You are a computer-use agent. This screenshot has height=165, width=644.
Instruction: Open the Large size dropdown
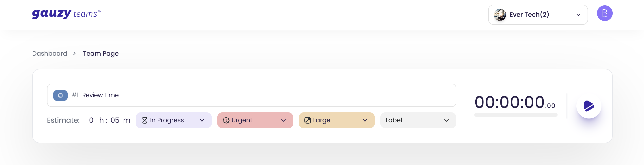pos(365,120)
